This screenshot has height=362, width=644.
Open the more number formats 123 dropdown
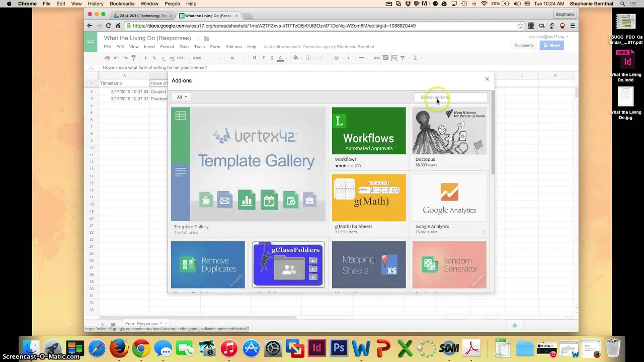pos(181,58)
